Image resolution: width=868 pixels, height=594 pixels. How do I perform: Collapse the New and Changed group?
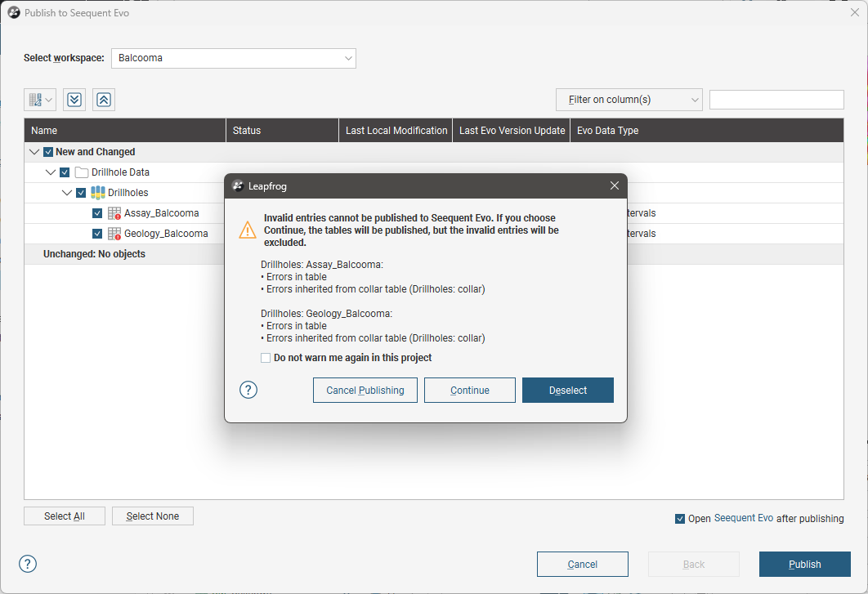tap(34, 152)
